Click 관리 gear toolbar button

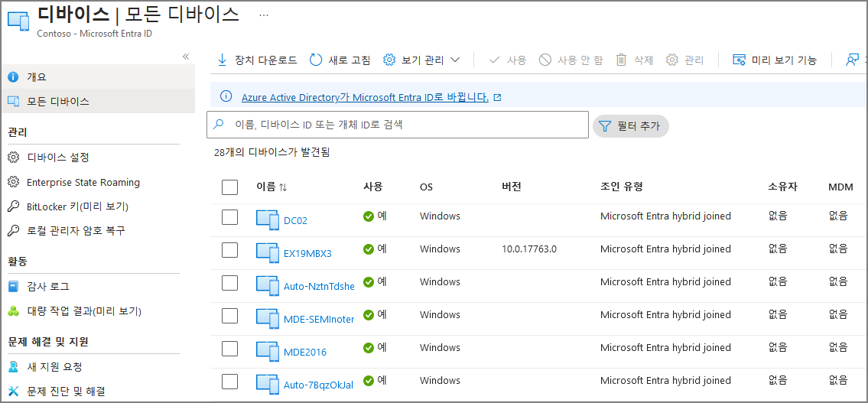pos(684,60)
